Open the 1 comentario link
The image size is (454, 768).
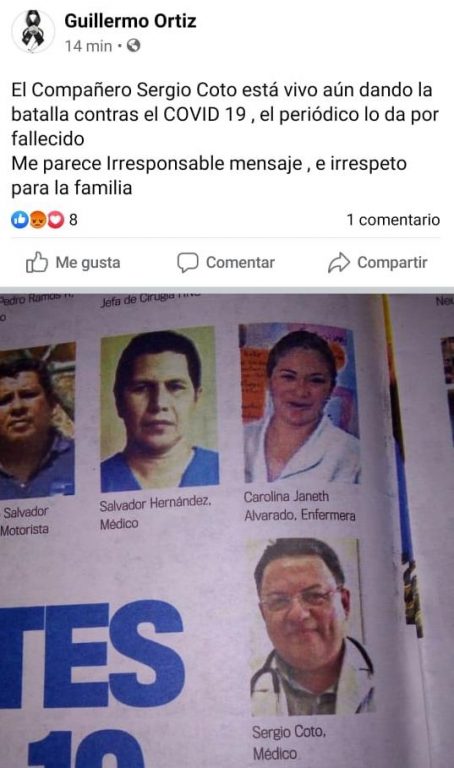pyautogui.click(x=393, y=219)
